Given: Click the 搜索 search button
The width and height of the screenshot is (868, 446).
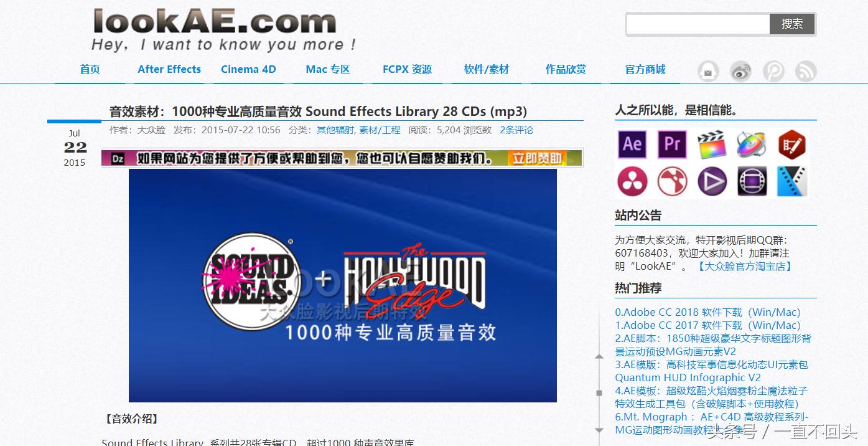Looking at the screenshot, I should (792, 24).
